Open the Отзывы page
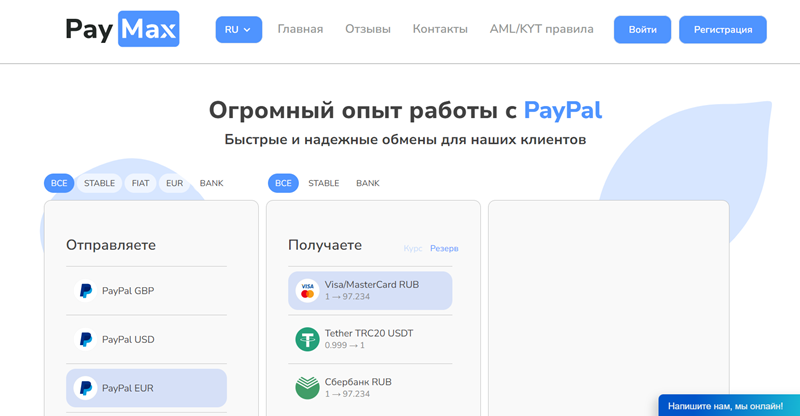Image resolution: width=800 pixels, height=416 pixels. [x=368, y=29]
